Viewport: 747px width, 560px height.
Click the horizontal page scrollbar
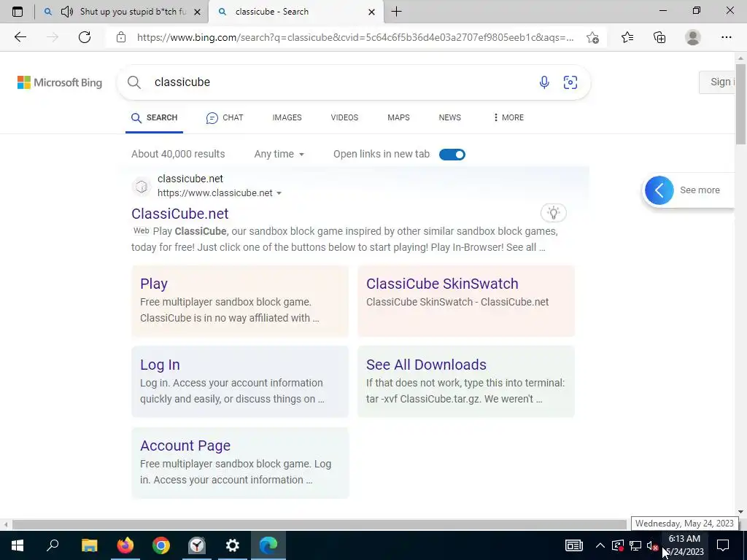point(320,524)
